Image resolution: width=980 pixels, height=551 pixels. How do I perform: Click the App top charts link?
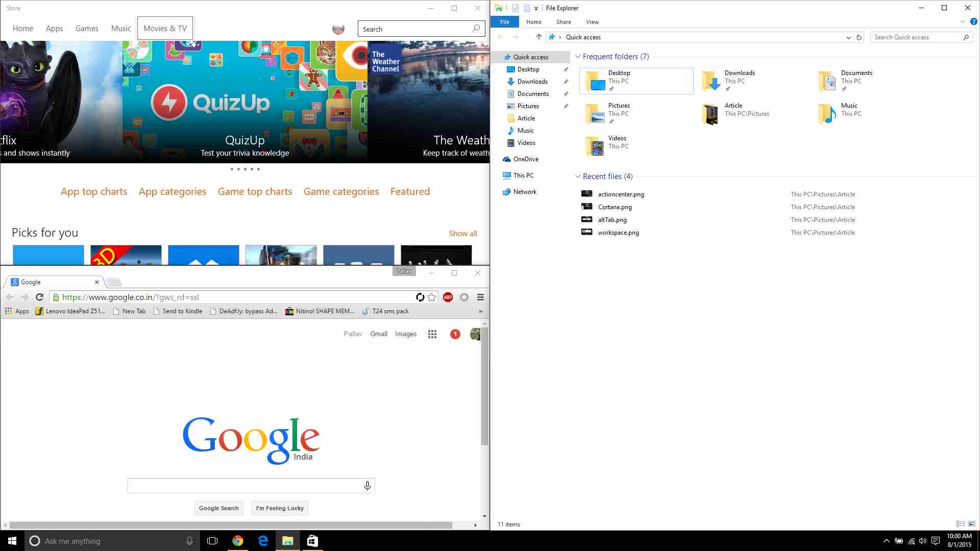(x=93, y=191)
